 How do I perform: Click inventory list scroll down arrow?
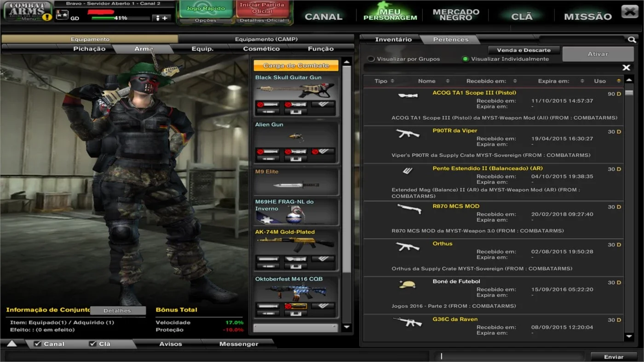click(x=629, y=337)
